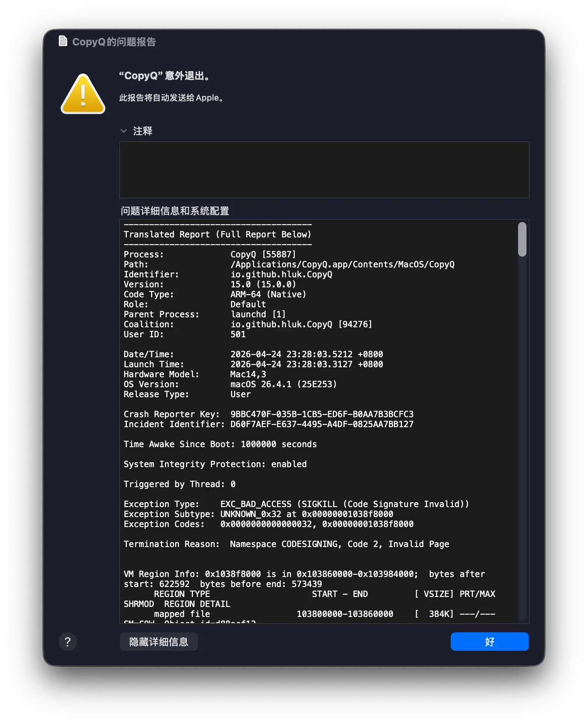
Task: Click the window title CopyQ的问题报告
Action: click(x=114, y=41)
